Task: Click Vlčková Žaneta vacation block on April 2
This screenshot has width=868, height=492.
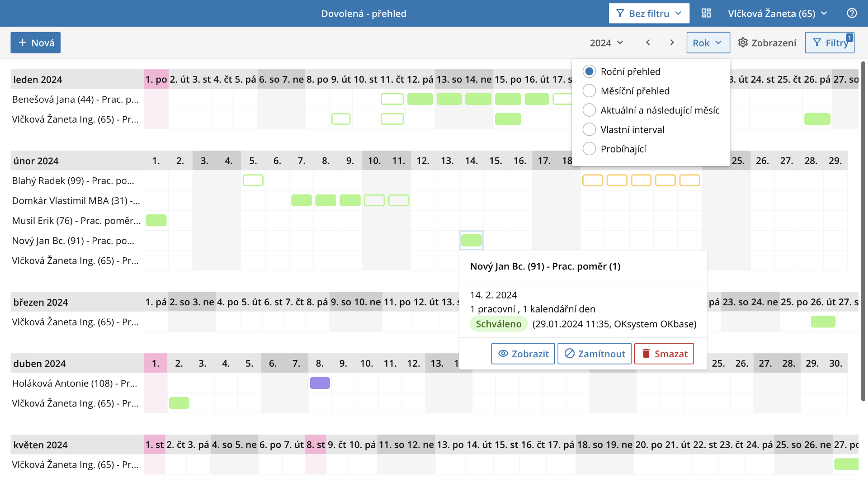Action: coord(179,403)
